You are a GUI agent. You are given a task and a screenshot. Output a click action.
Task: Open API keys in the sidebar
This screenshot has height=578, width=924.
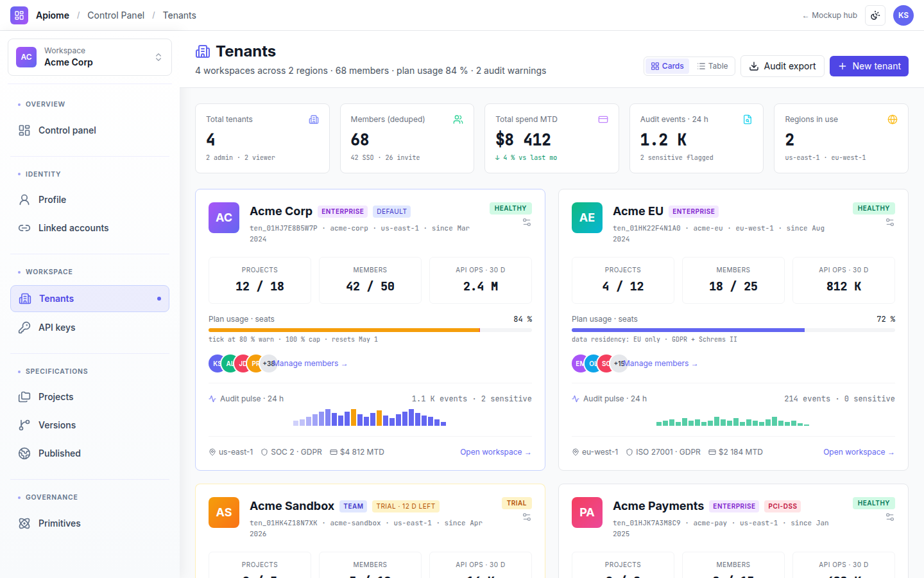(90, 328)
